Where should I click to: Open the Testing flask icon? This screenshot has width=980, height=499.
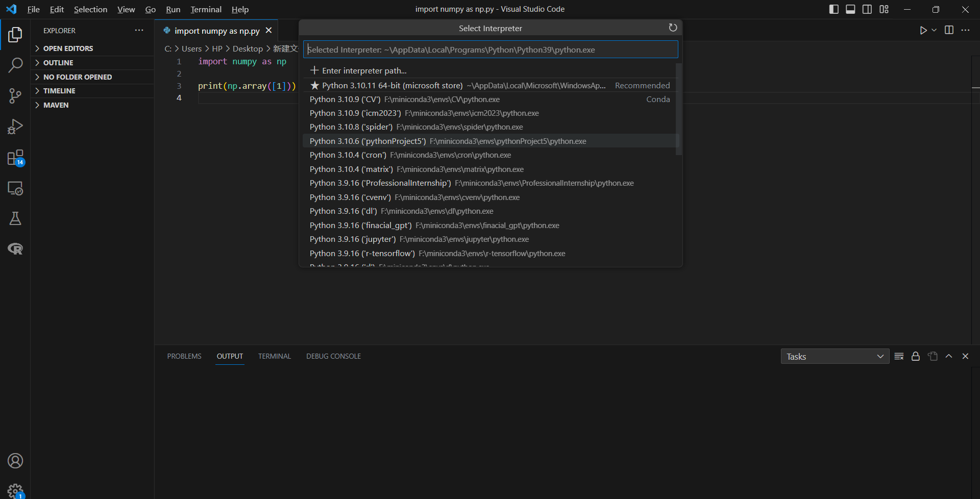click(x=15, y=219)
